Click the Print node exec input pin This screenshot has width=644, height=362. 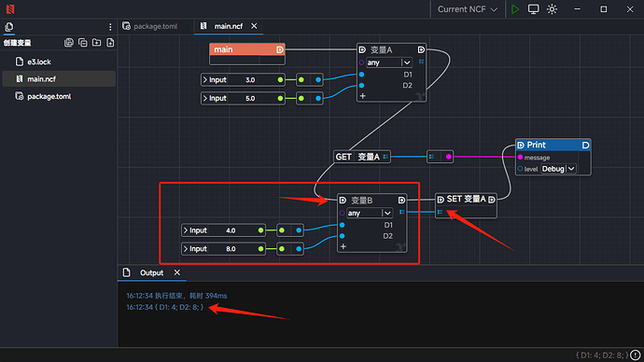521,145
